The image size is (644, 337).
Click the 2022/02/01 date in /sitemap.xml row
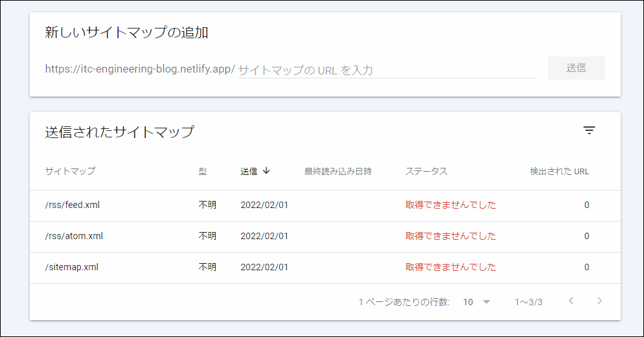[x=264, y=268]
